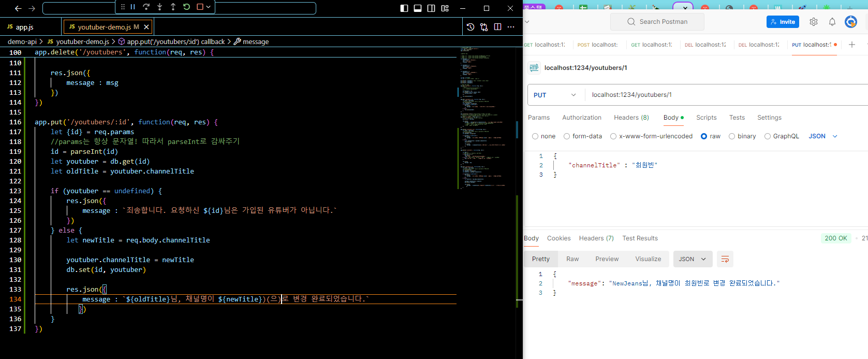Stop the debugger with the red square
868x359 pixels.
(x=200, y=7)
